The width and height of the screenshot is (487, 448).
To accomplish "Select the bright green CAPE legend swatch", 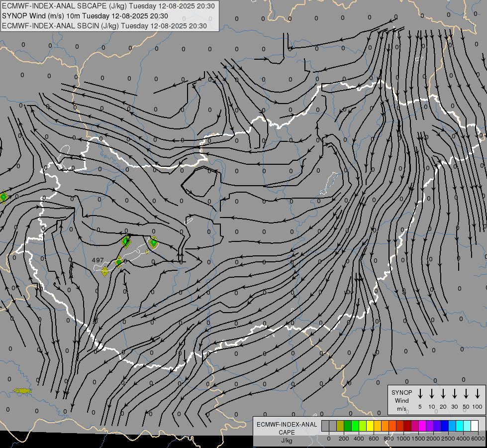I will (x=355, y=426).
